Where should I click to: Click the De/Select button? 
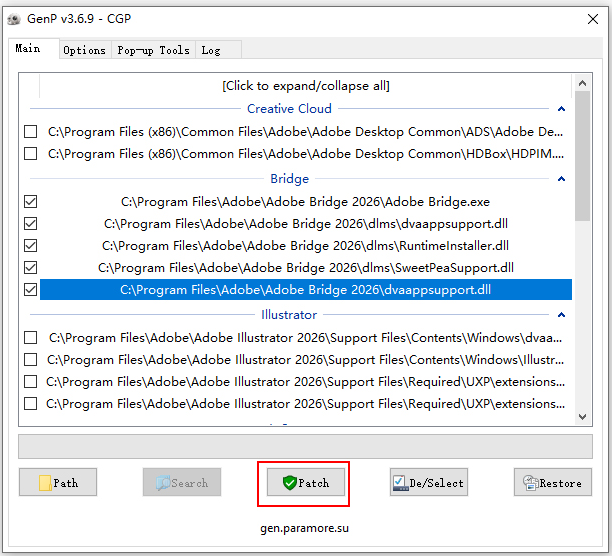429,482
